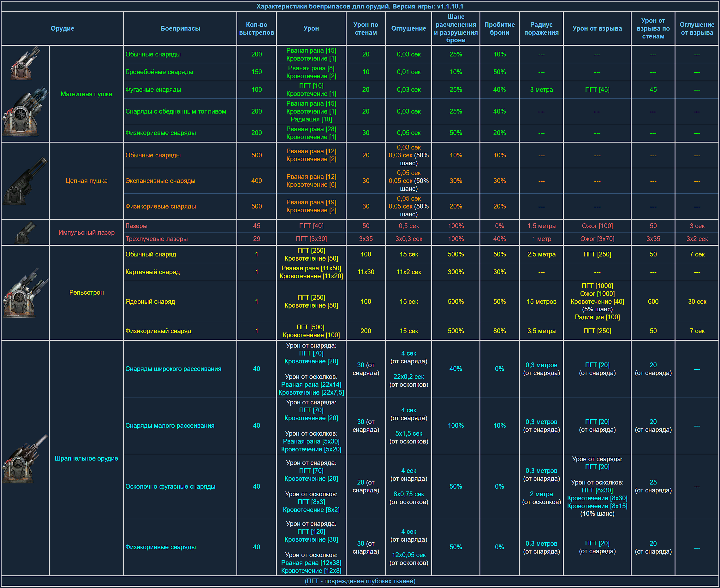Select Бронебойные снаряды ammo row

(x=159, y=72)
